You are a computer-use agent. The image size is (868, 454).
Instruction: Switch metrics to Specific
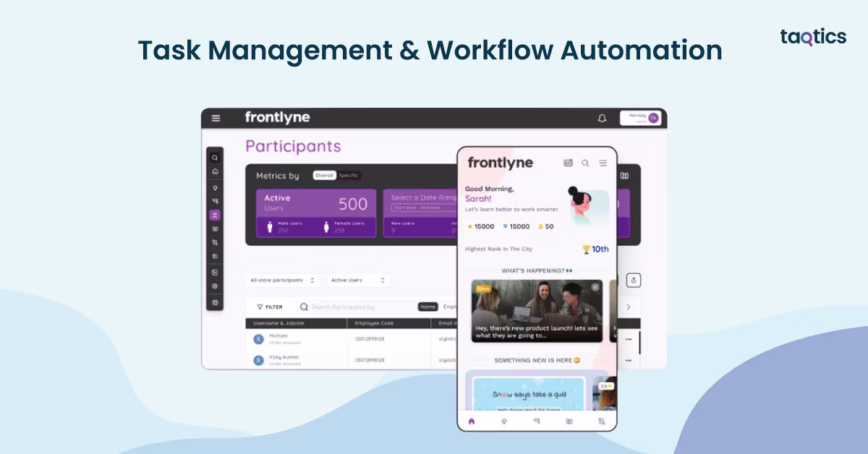coord(349,176)
